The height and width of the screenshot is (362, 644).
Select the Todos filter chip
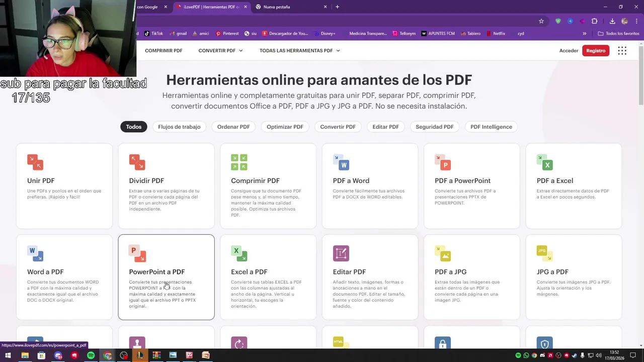133,127
